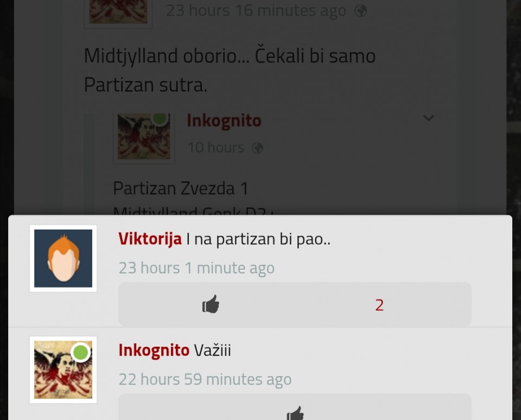The height and width of the screenshot is (420, 521).
Task: Like Viktorija's comment with thumbs-up icon
Action: click(211, 304)
